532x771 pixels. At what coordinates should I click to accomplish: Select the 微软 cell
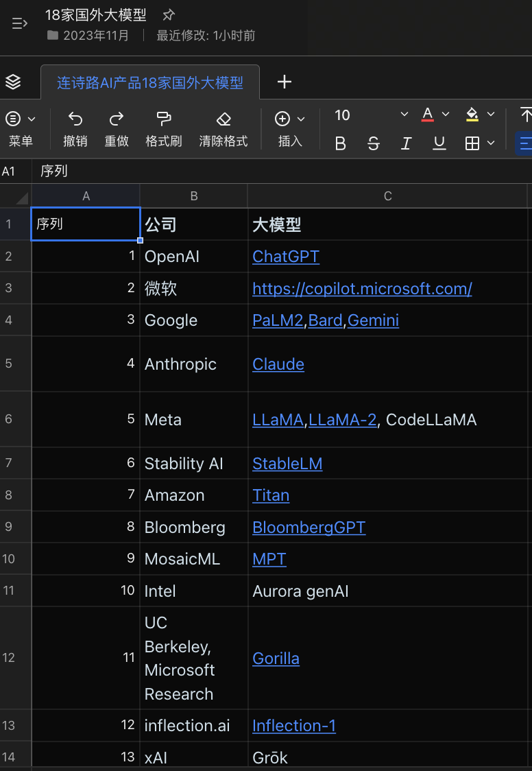tap(194, 289)
